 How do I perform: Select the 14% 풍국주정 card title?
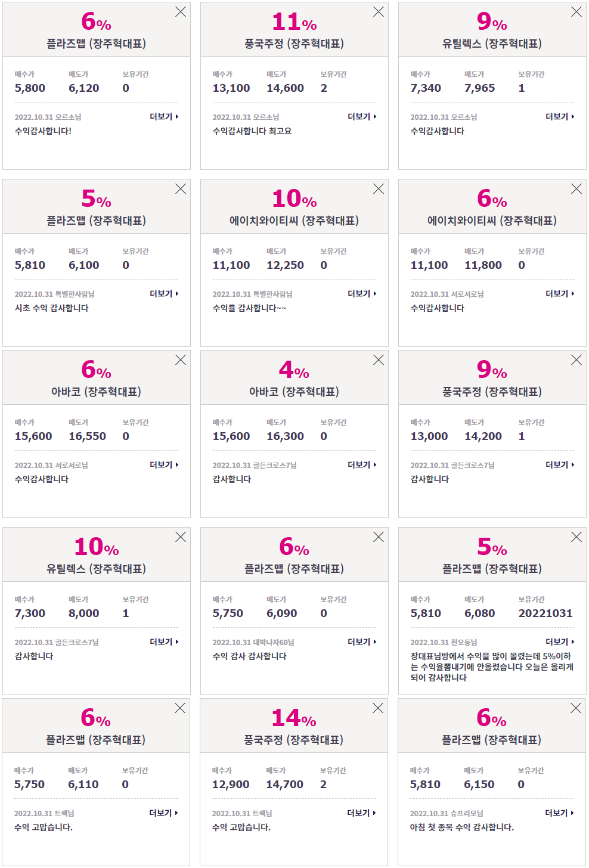point(293,740)
